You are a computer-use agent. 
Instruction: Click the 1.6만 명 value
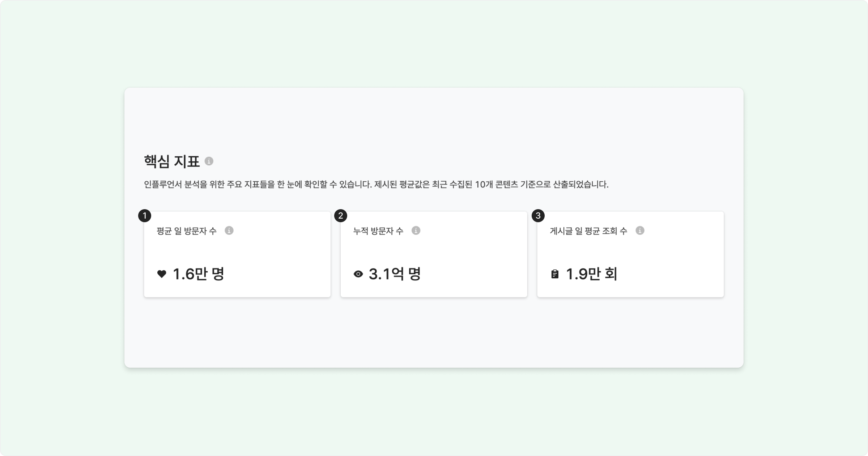199,274
